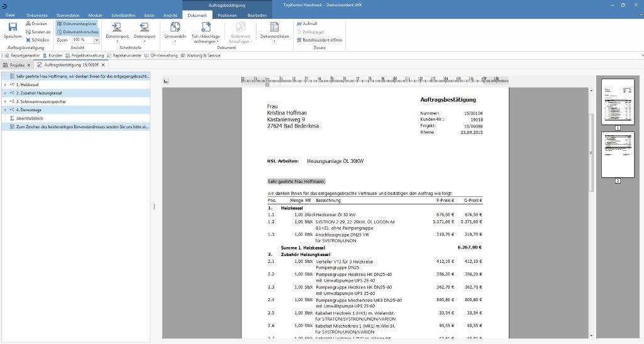The width and height of the screenshot is (644, 344).
Task: Click the panel splitter handle dots
Action: (x=154, y=206)
